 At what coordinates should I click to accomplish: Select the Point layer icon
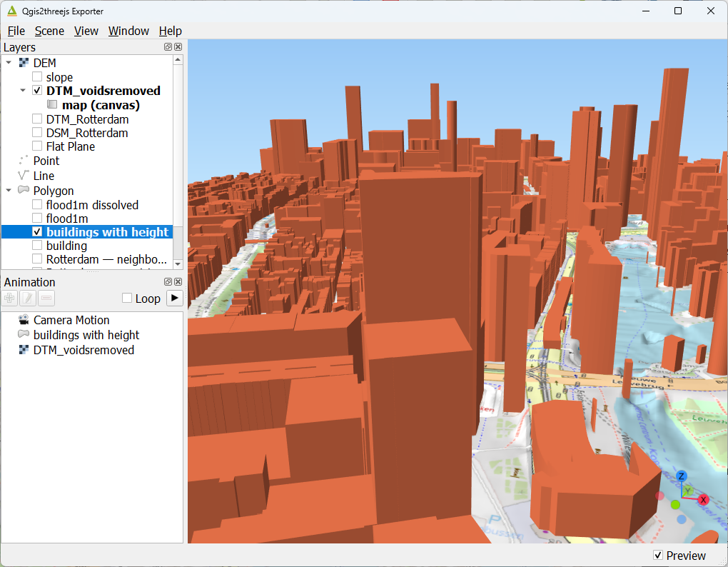coord(23,161)
